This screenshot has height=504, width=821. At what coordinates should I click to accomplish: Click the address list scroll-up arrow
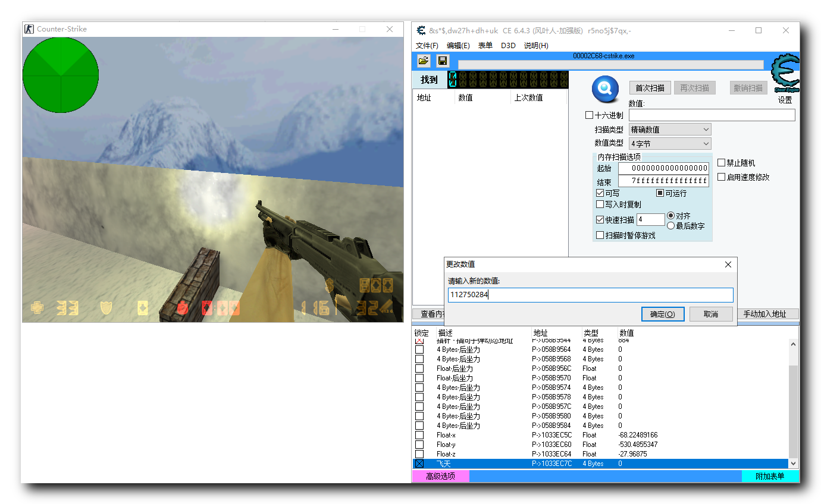click(x=794, y=344)
